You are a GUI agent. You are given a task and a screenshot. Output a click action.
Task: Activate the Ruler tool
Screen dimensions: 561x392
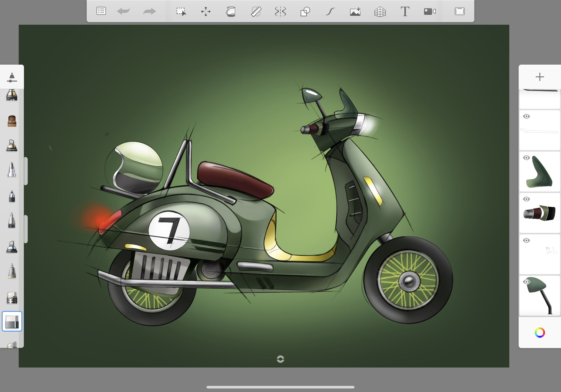[x=256, y=11]
